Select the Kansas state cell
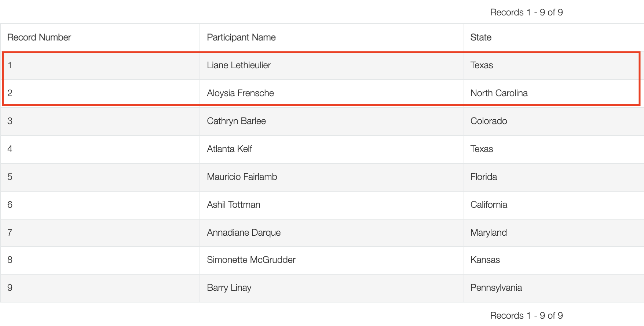This screenshot has width=644, height=326. point(485,260)
